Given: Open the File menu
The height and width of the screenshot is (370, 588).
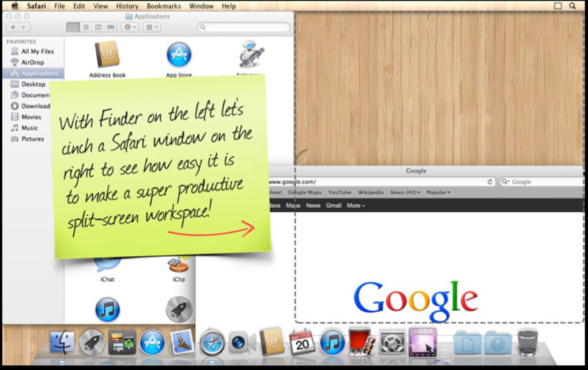Looking at the screenshot, I should pos(59,6).
